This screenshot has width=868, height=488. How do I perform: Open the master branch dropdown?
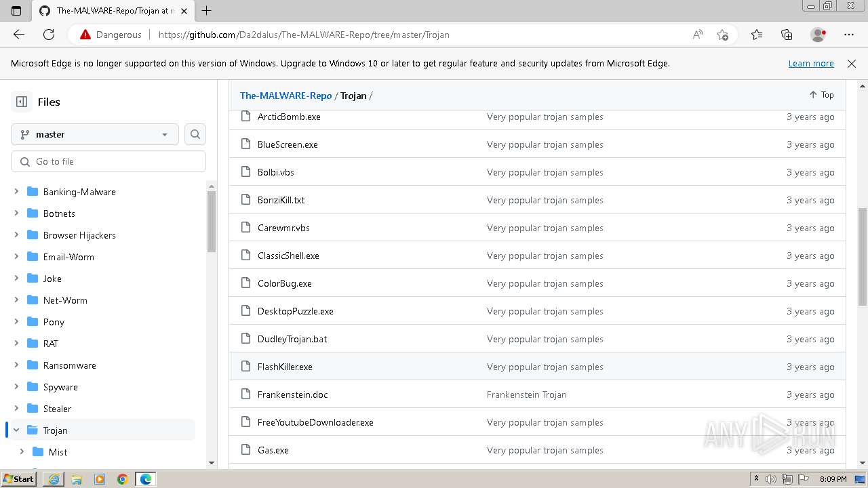coord(95,134)
